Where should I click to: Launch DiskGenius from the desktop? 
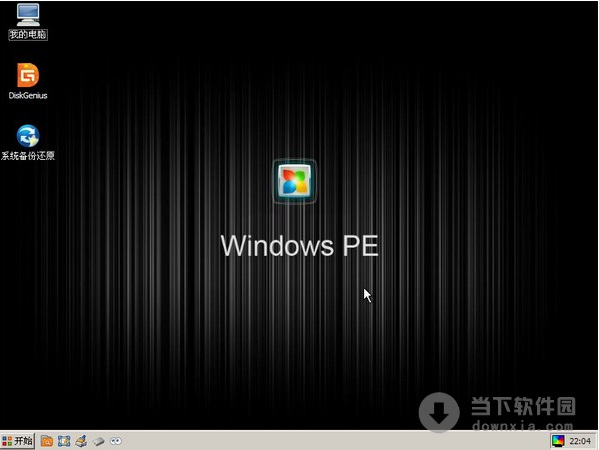click(x=28, y=81)
